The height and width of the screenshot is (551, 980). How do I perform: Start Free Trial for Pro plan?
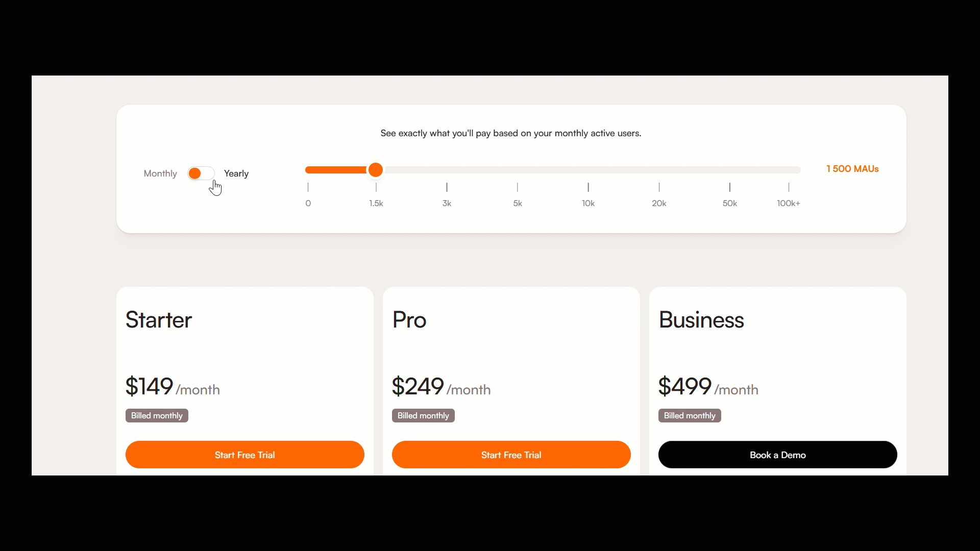coord(511,455)
